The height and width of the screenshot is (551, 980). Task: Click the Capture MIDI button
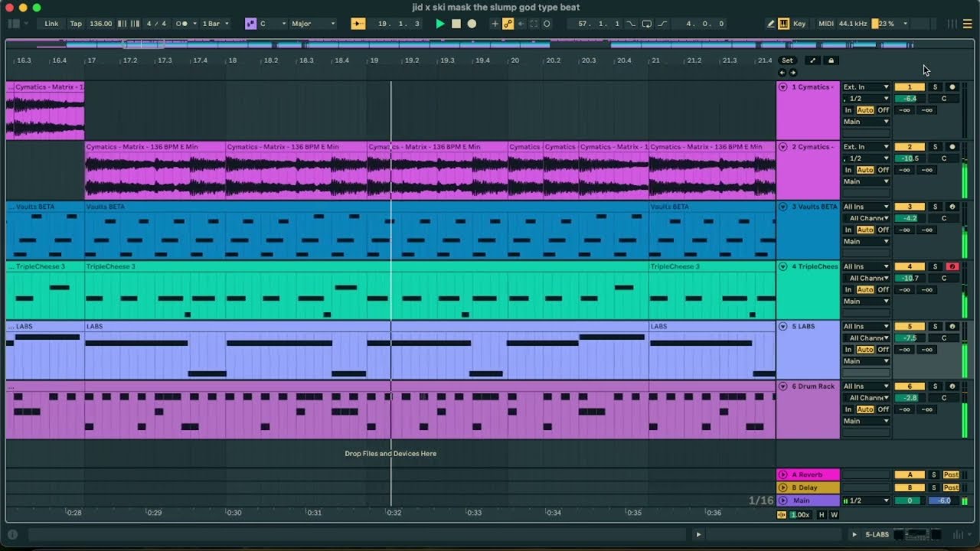[x=534, y=24]
